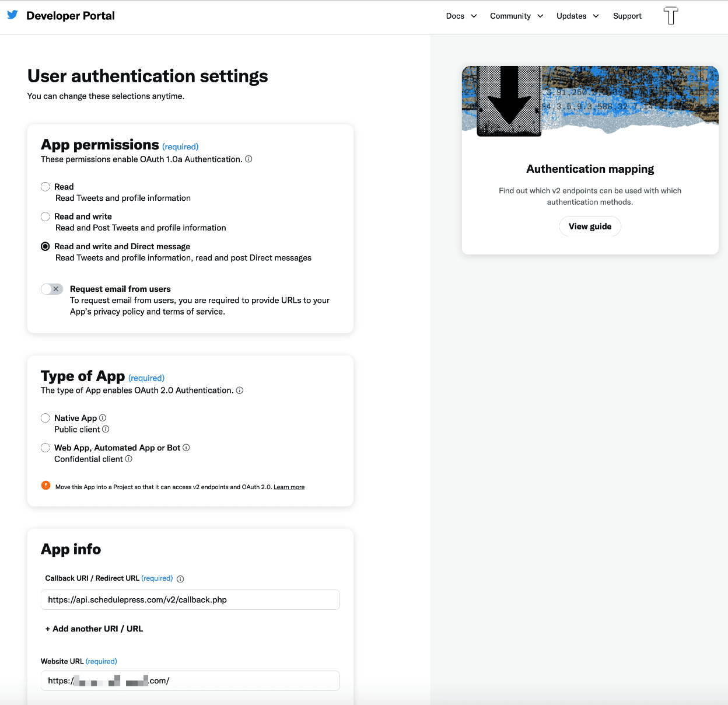The width and height of the screenshot is (728, 705).
Task: Click the App permissions heading
Action: pos(100,145)
